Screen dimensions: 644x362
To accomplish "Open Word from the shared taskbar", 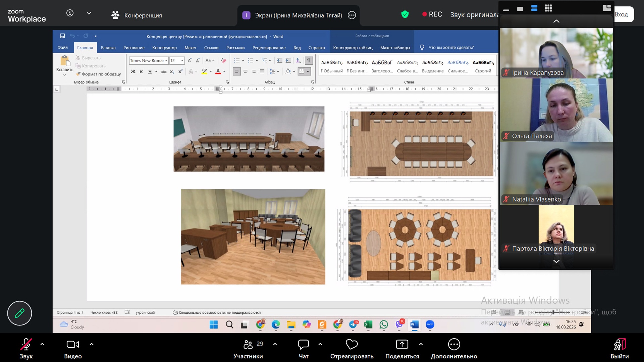I will coord(415,324).
